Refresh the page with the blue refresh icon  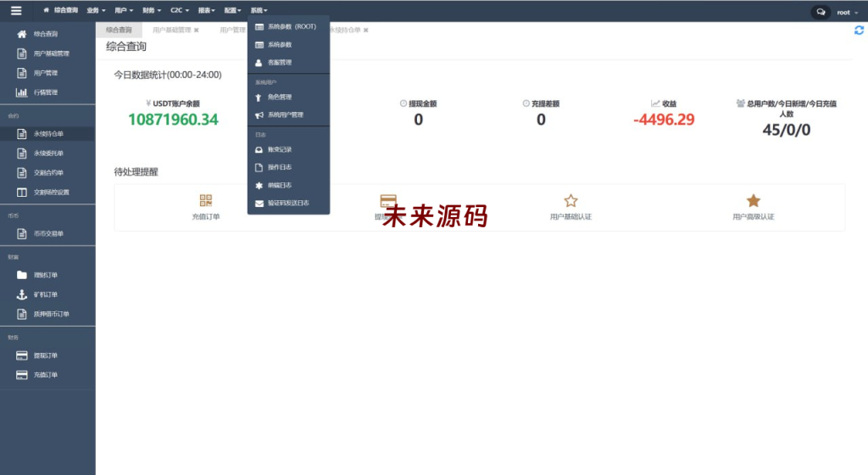coord(859,31)
